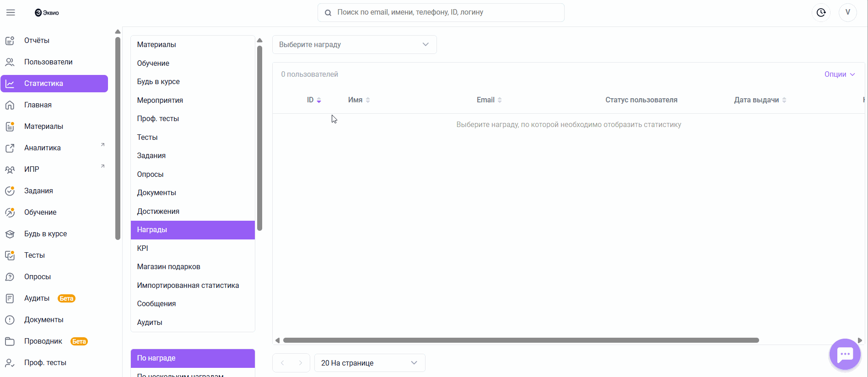The height and width of the screenshot is (377, 868).
Task: Open the Home sidebar icon
Action: pos(10,105)
